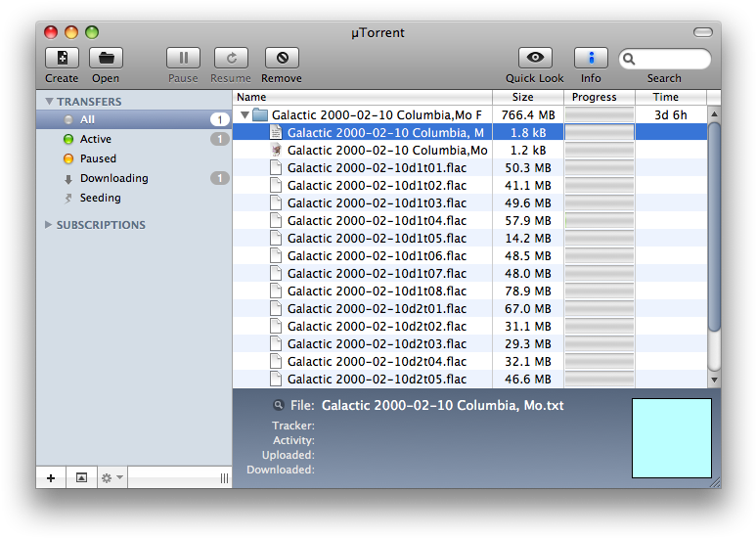Sort by the Progress column header

[x=600, y=97]
